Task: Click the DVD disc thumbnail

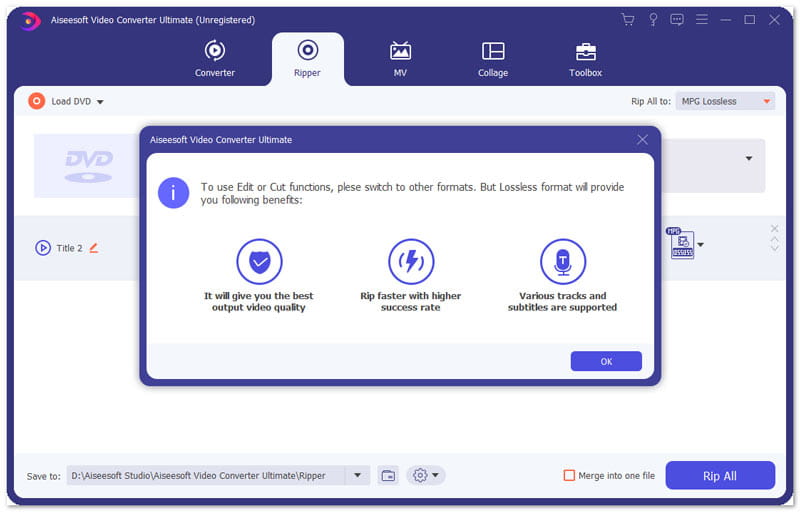Action: click(88, 166)
